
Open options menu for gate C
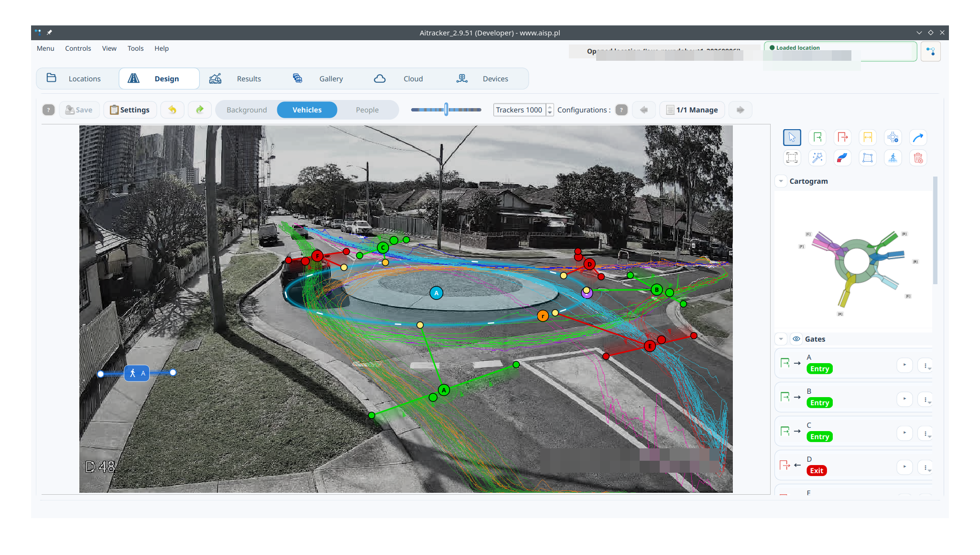[x=926, y=433]
